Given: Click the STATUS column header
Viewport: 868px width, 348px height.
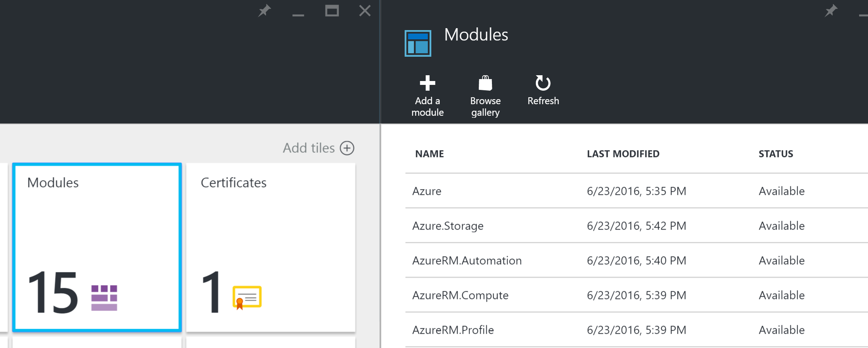Looking at the screenshot, I should tap(775, 154).
